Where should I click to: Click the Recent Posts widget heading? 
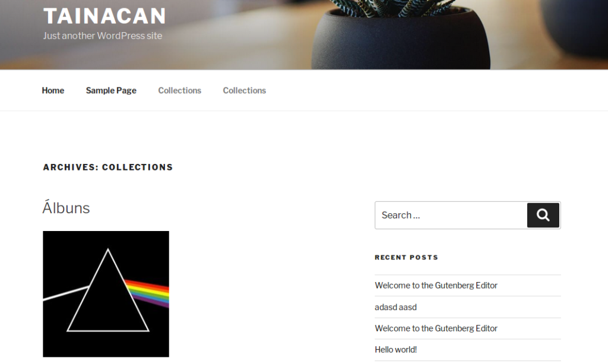tap(406, 257)
